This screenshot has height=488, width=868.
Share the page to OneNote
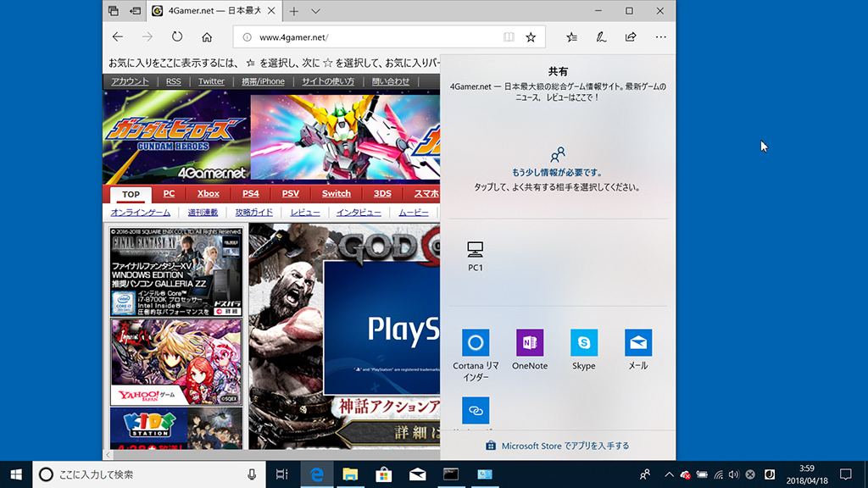[x=530, y=343]
